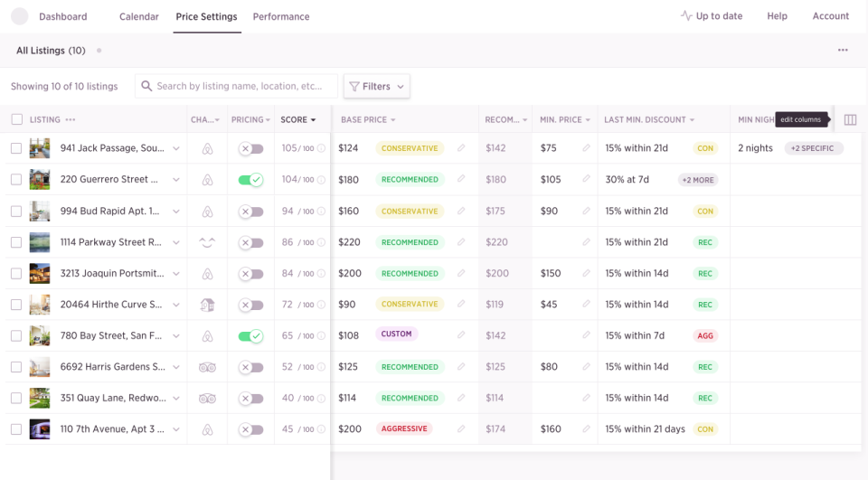The image size is (868, 480).
Task: Click the Airbnb channel icon for 941 Jack Passage
Action: [x=207, y=149]
